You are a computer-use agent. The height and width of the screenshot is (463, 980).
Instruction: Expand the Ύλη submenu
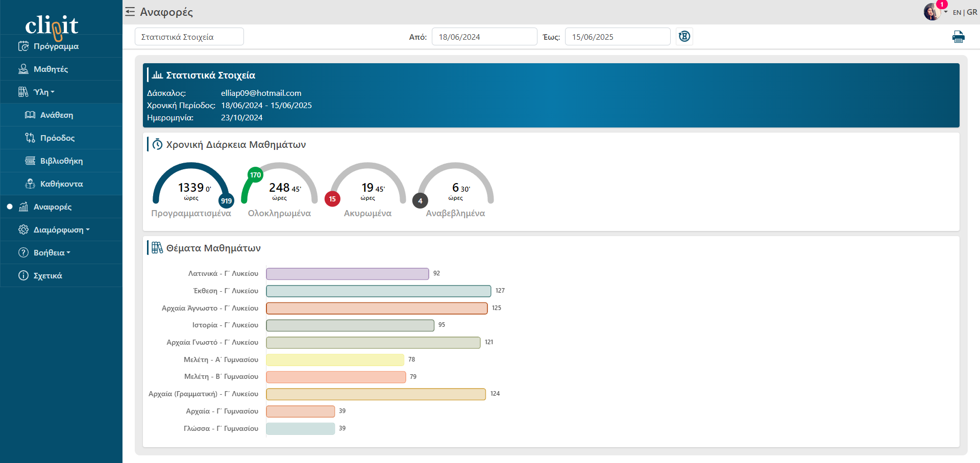coord(43,92)
